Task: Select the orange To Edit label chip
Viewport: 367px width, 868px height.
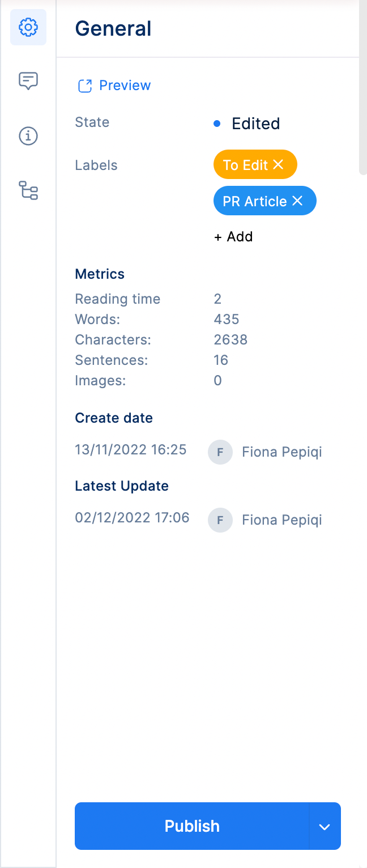Action: [x=245, y=165]
